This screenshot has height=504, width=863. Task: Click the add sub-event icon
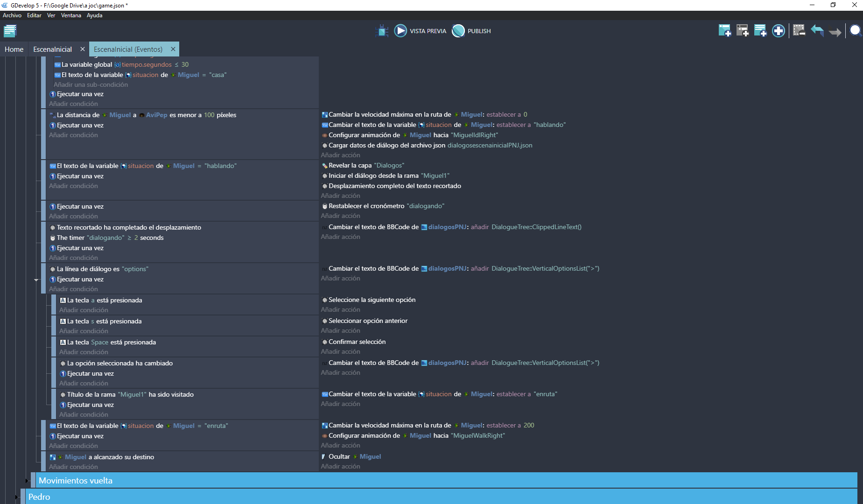tap(742, 31)
